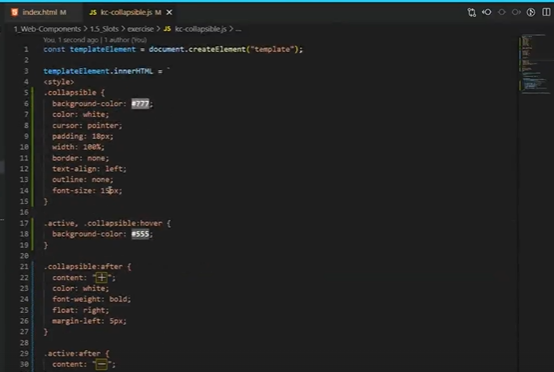Click line number 1 in the gutter
The width and height of the screenshot is (554, 372).
pyautogui.click(x=26, y=49)
